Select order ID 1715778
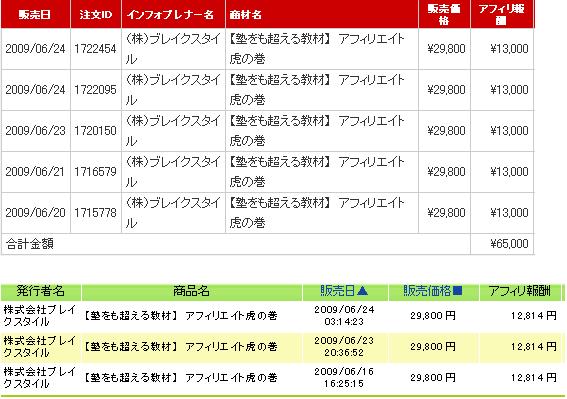Screen dimensions: 567x399 [x=95, y=213]
